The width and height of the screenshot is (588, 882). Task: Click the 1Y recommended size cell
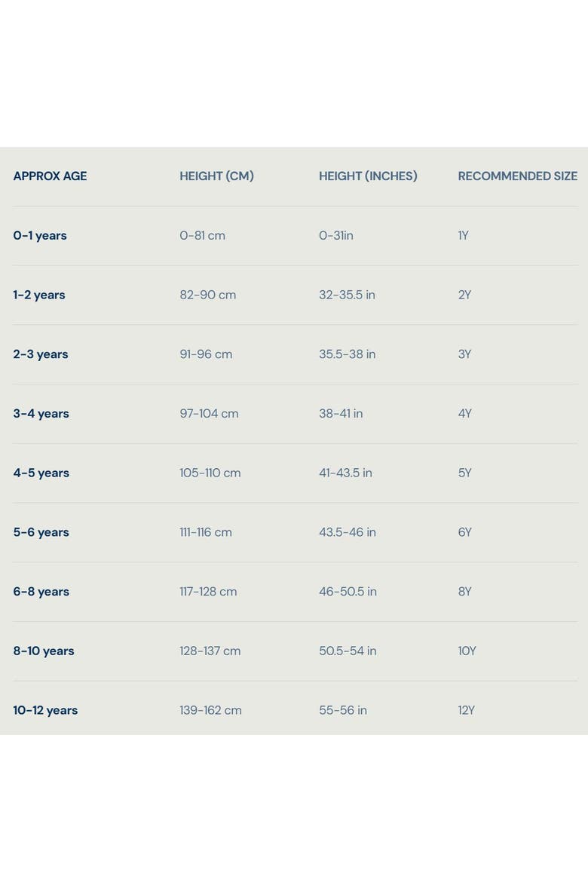[463, 236]
